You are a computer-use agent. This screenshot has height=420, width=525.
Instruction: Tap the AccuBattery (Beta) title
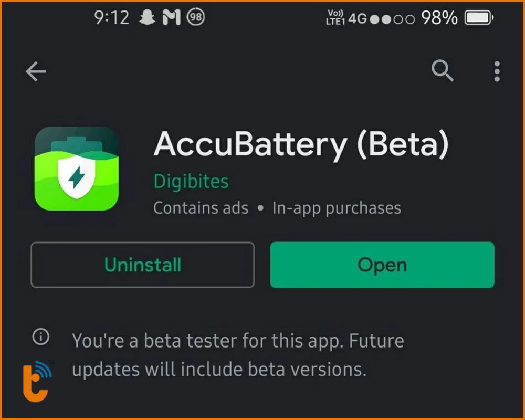tap(301, 143)
